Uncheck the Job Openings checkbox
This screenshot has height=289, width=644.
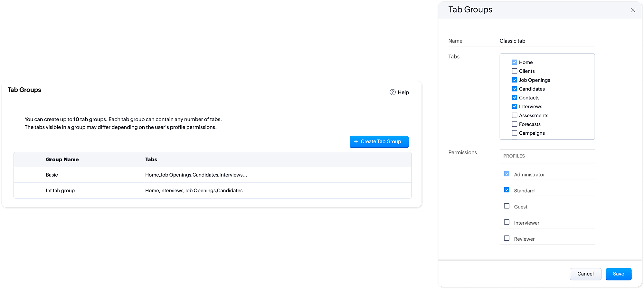point(515,80)
